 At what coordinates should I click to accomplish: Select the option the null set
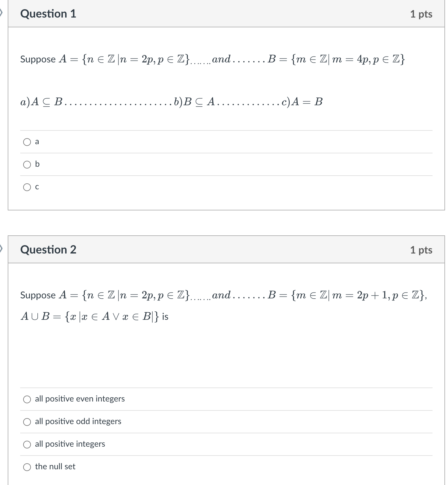(x=27, y=467)
